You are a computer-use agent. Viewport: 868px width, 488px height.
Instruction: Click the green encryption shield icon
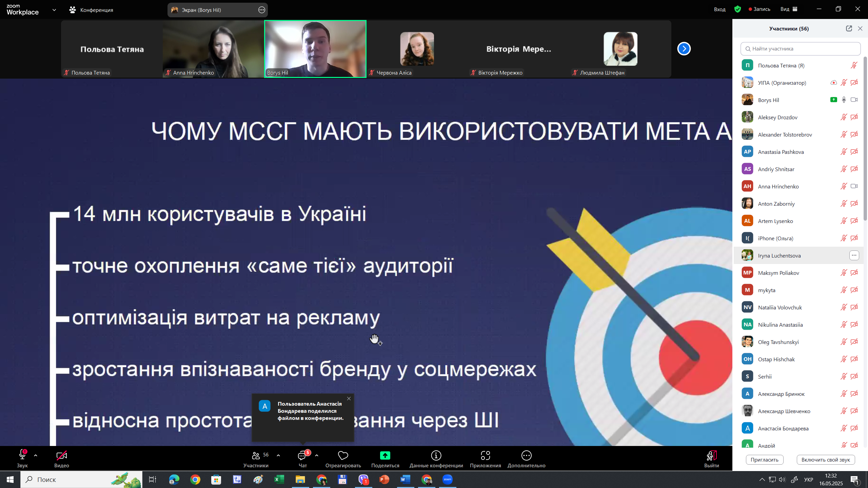click(x=737, y=9)
